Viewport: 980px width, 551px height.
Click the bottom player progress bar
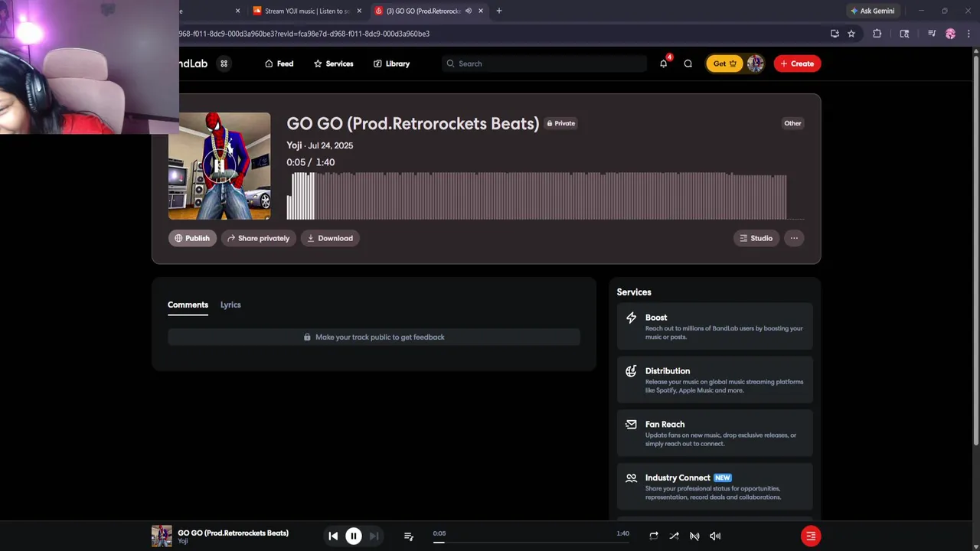(x=531, y=543)
